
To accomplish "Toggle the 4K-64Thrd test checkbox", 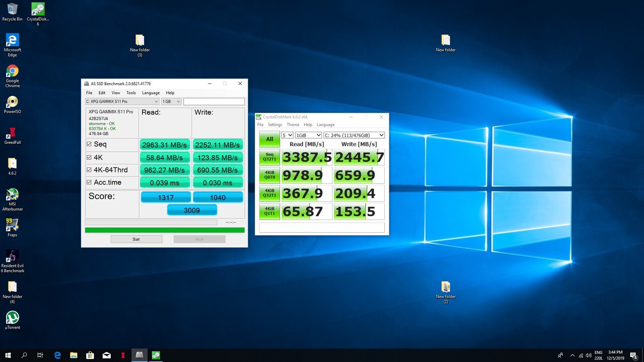I will point(89,170).
